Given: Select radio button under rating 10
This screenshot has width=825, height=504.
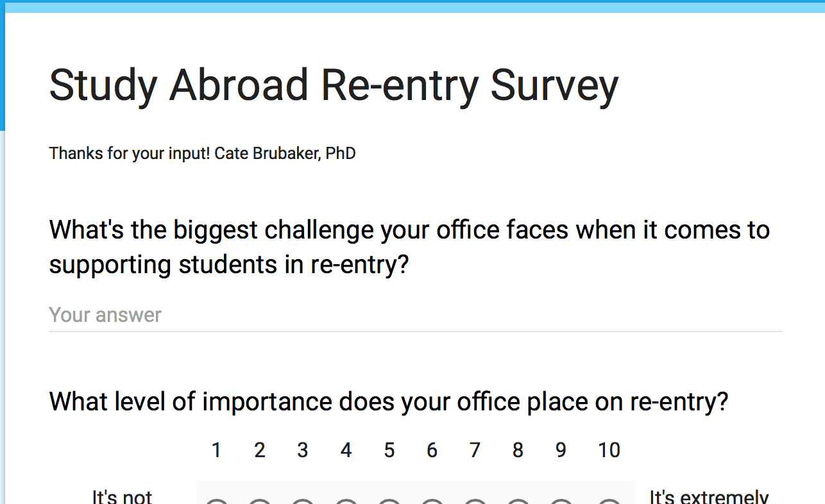Looking at the screenshot, I should click(x=609, y=501).
